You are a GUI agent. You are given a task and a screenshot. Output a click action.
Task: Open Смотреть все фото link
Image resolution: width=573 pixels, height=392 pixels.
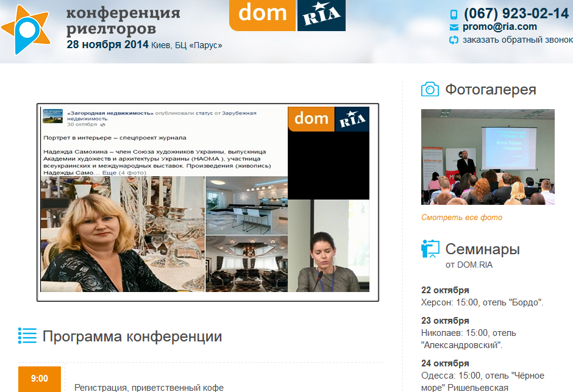tap(461, 218)
